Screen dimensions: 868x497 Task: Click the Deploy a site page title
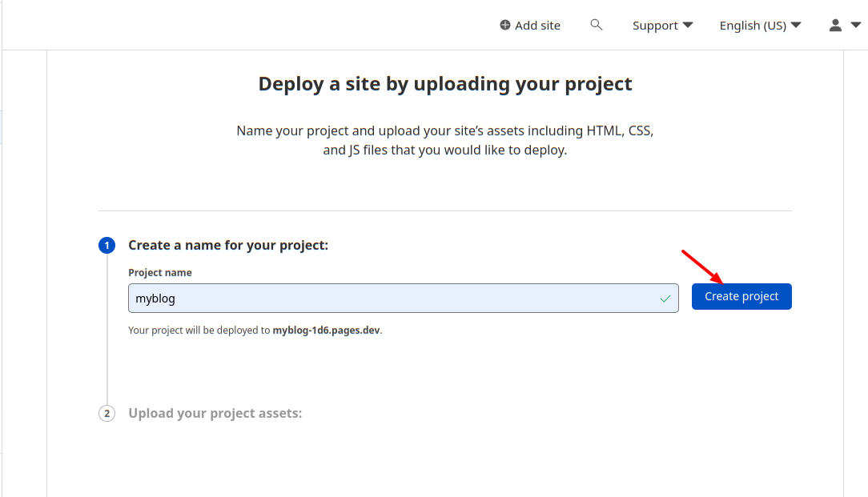point(445,84)
